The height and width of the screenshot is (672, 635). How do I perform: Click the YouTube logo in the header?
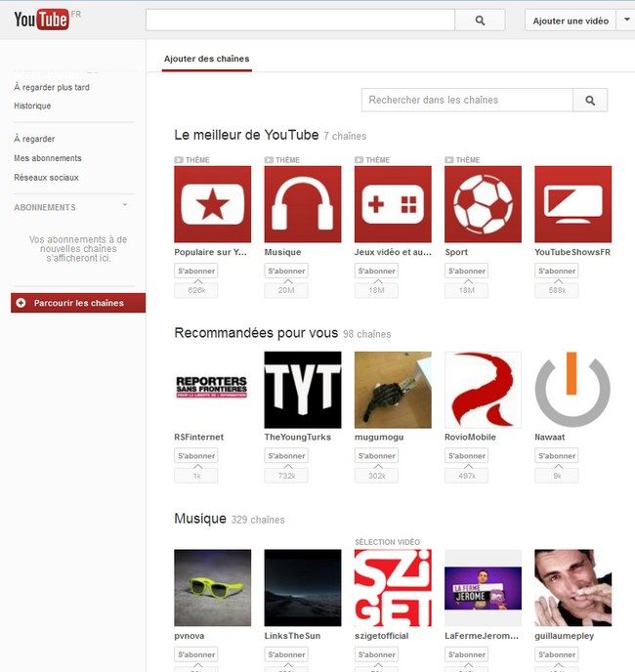pyautogui.click(x=41, y=20)
